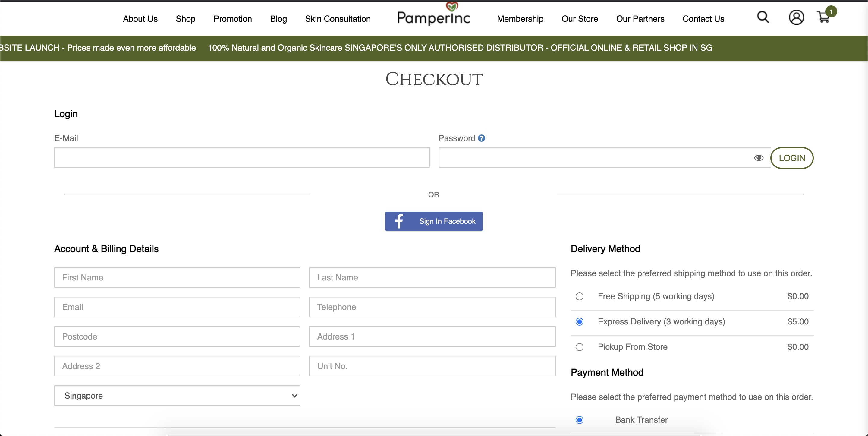Image resolution: width=868 pixels, height=436 pixels.
Task: Select Bank Transfer payment radio button
Action: 579,420
